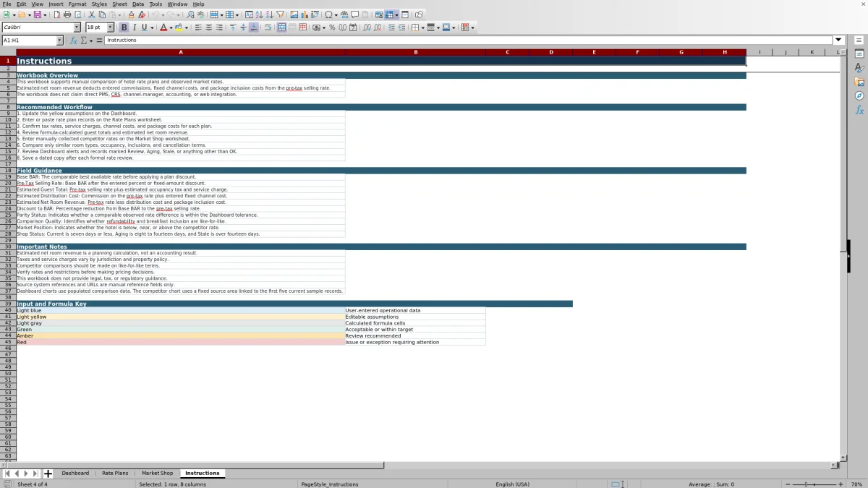Open the Background Color dropdown arrow
The width and height of the screenshot is (868, 488).
pos(186,27)
